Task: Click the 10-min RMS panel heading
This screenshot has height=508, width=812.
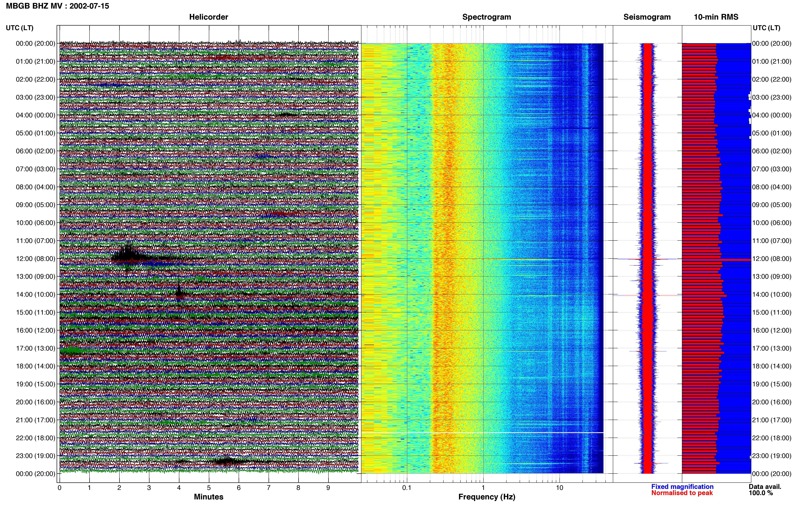Action: [x=716, y=17]
